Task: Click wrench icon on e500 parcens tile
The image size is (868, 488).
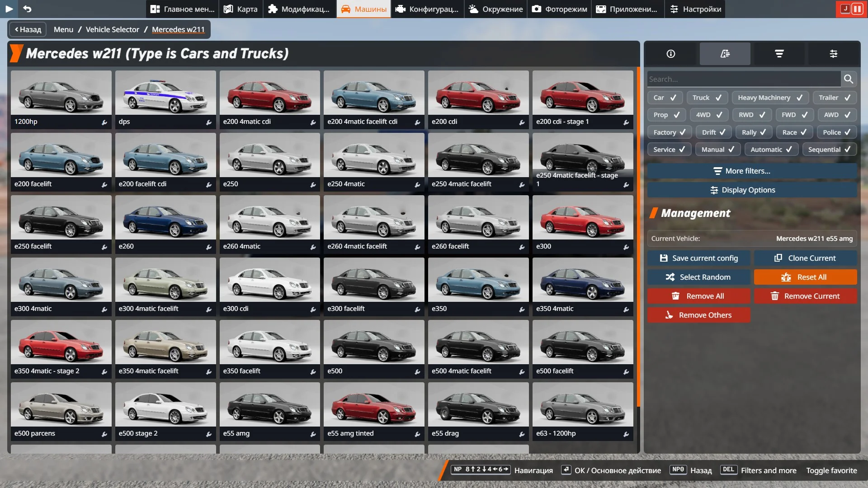Action: [104, 434]
